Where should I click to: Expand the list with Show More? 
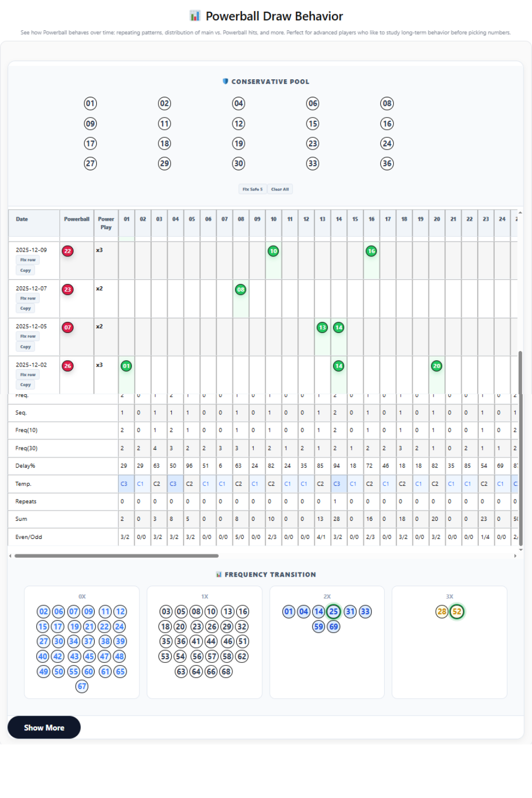[44, 727]
